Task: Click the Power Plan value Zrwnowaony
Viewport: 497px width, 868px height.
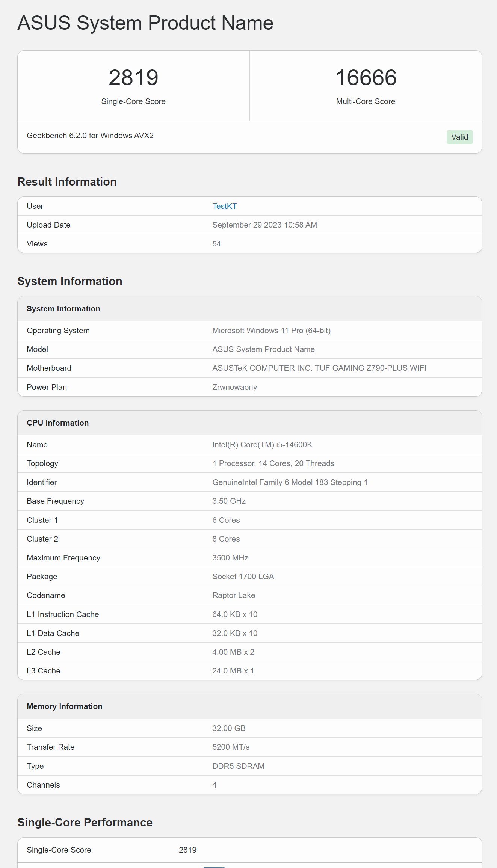Action: [234, 387]
